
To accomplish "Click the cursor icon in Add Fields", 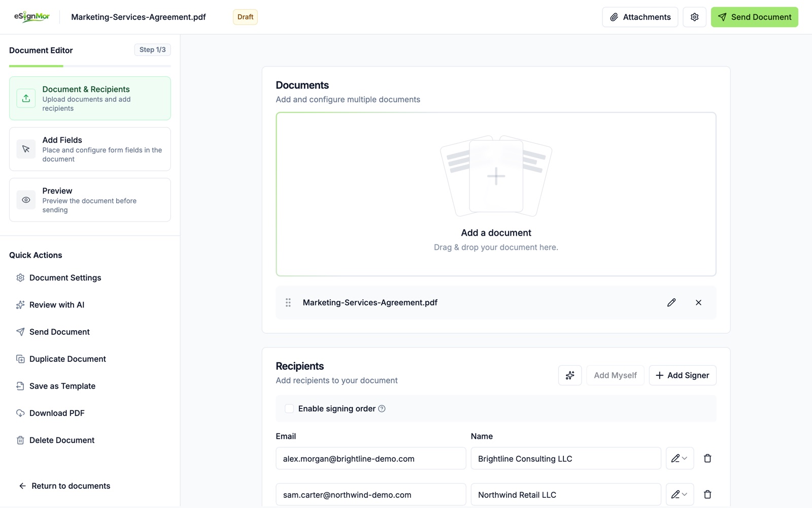I will click(x=26, y=149).
